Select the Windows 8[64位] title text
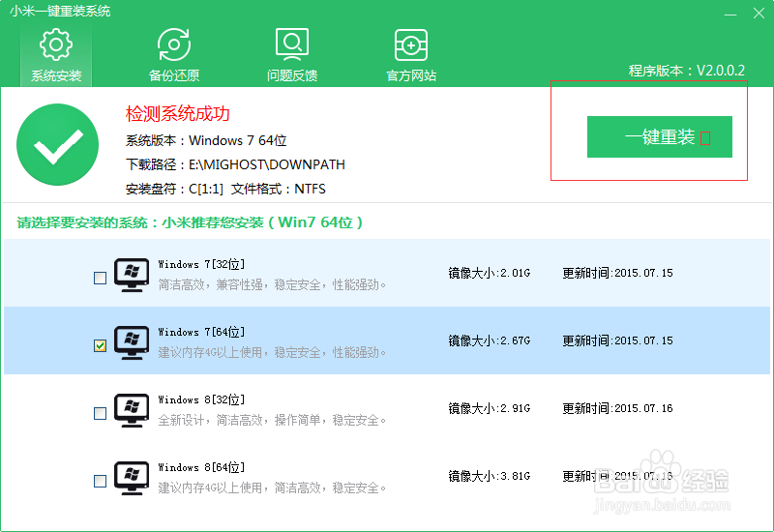774x532 pixels. pos(201,467)
